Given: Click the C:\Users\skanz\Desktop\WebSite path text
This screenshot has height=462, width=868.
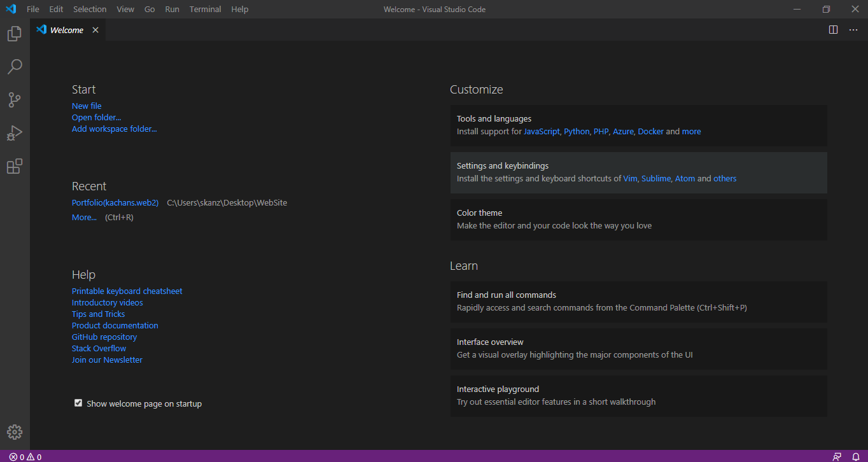Looking at the screenshot, I should click(x=227, y=202).
